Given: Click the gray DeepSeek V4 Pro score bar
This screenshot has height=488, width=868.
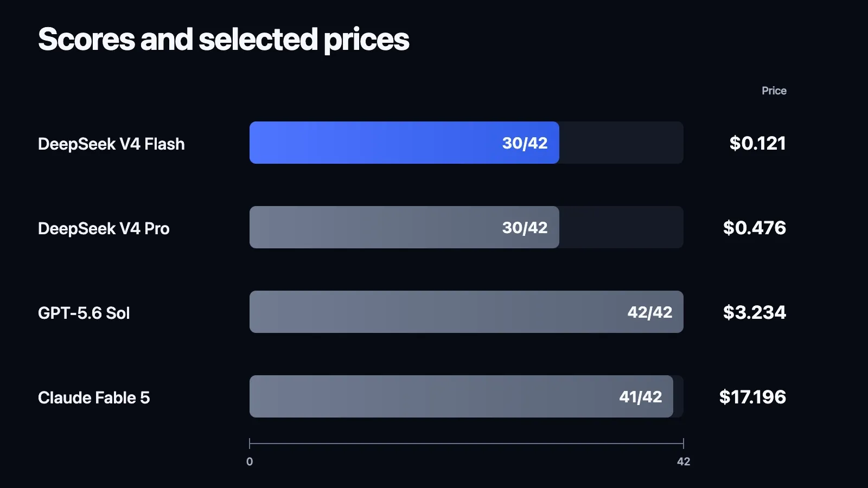Looking at the screenshot, I should pyautogui.click(x=404, y=227).
